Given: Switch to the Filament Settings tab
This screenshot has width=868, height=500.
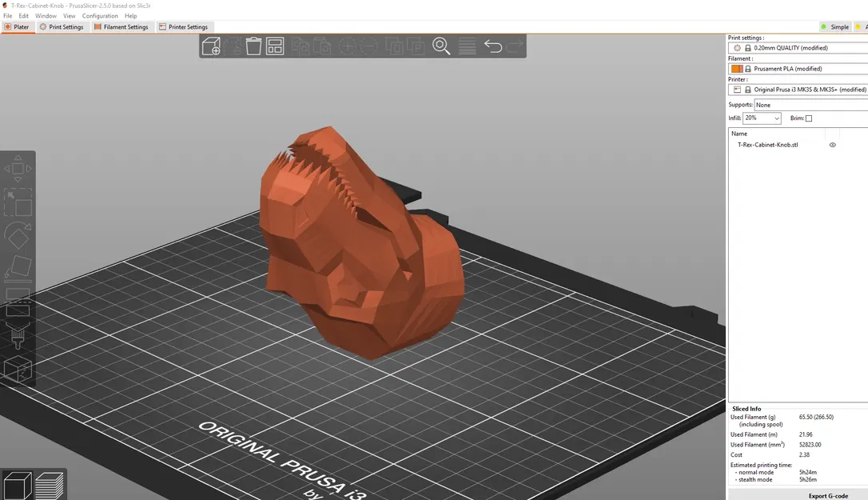Looking at the screenshot, I should click(x=121, y=26).
